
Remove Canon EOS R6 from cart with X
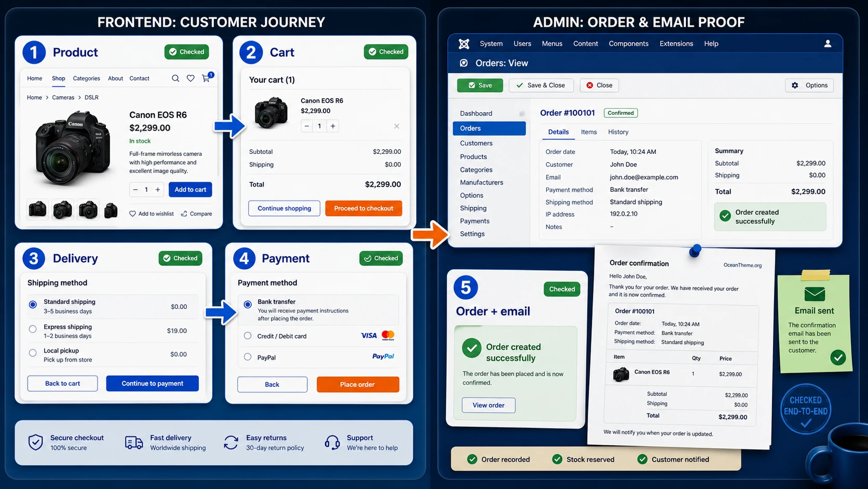point(397,126)
